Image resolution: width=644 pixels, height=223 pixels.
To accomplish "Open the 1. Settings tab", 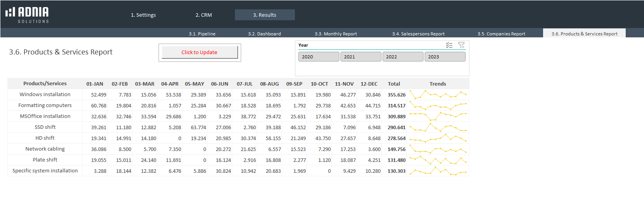I will [143, 15].
